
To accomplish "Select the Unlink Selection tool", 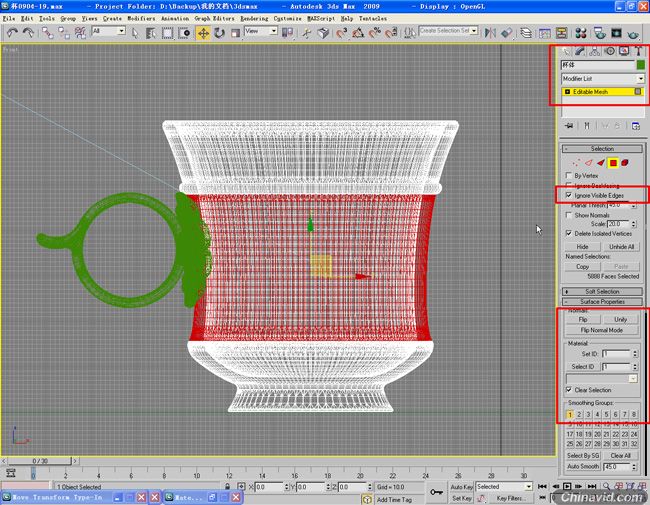I will (64, 33).
